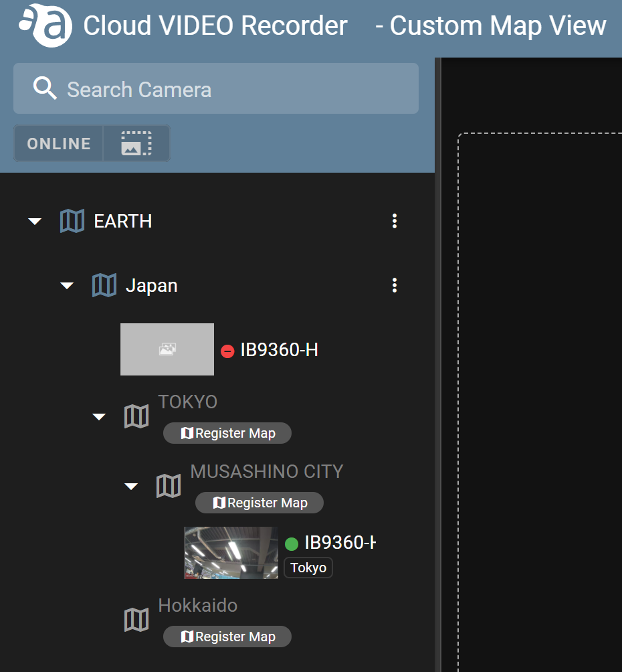Open Japan's options menu
Image resolution: width=622 pixels, height=672 pixels.
coord(395,285)
